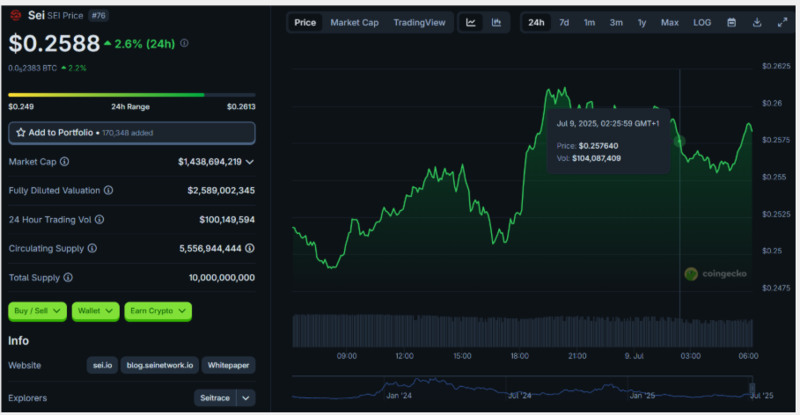The image size is (800, 415).
Task: Open the Whitepaper link
Action: 229,366
